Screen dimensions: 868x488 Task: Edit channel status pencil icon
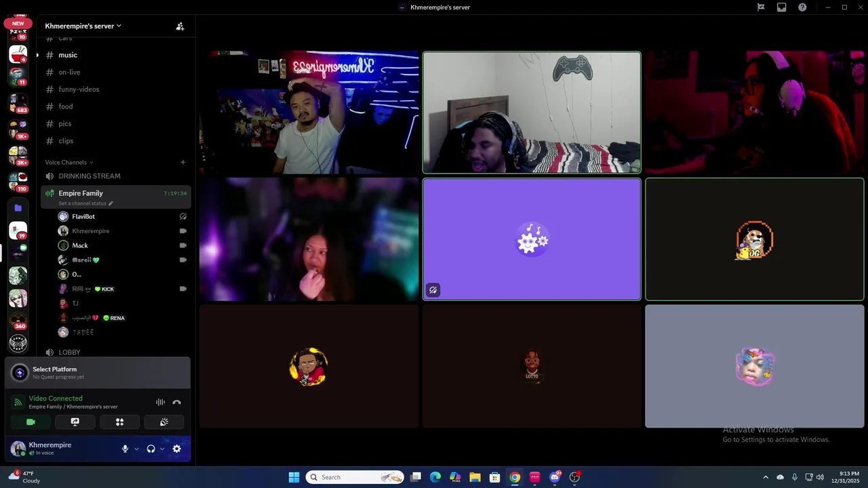[111, 203]
